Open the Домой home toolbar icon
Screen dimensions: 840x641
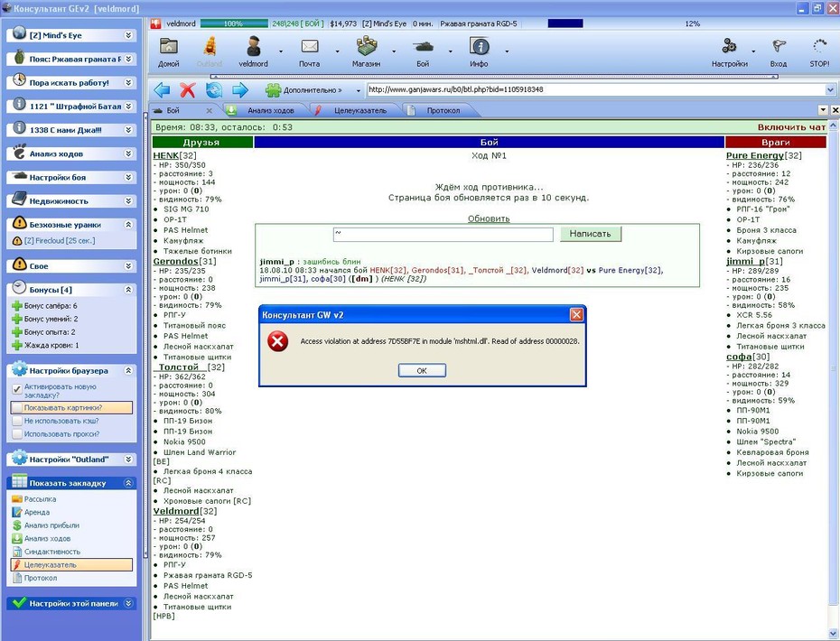(x=168, y=47)
